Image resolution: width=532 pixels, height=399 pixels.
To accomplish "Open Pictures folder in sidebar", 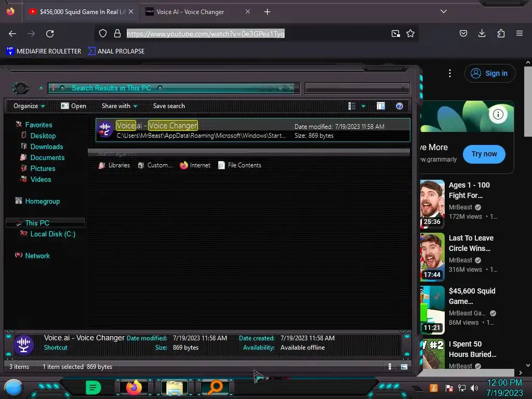I will coord(43,168).
